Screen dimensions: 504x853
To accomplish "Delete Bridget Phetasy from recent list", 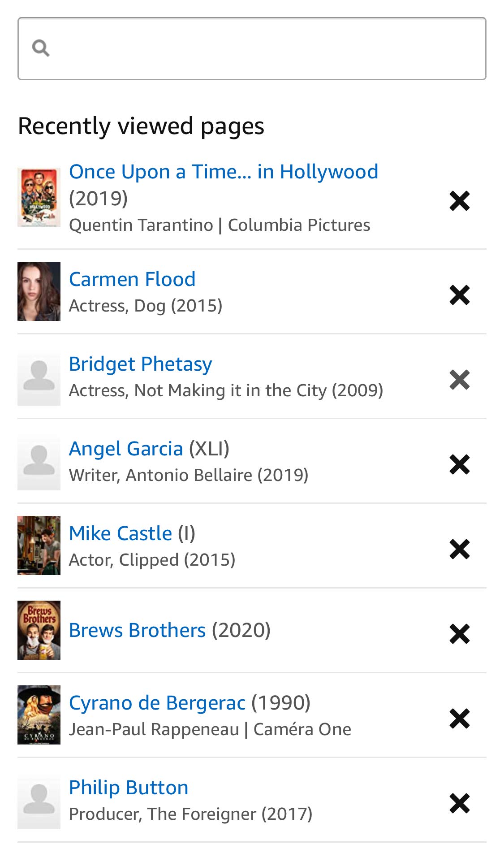I will coord(459,380).
